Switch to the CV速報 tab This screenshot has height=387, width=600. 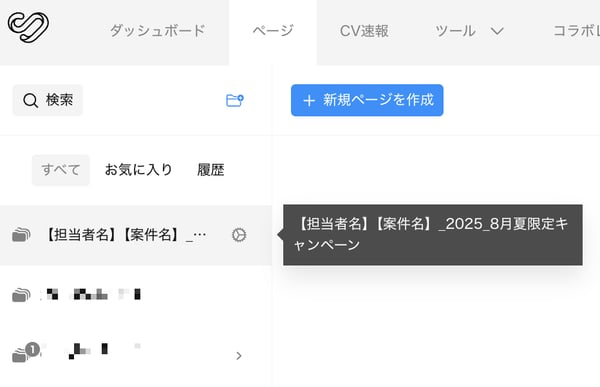pos(364,31)
